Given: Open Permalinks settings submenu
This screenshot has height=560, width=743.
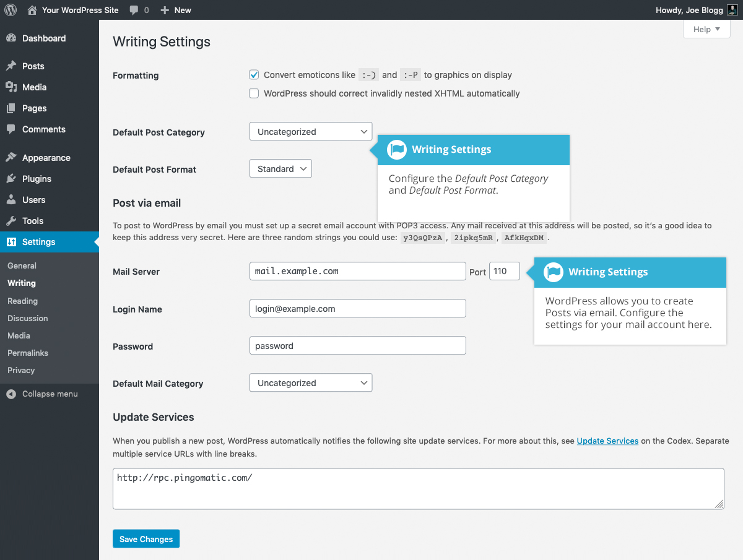Looking at the screenshot, I should pos(28,353).
